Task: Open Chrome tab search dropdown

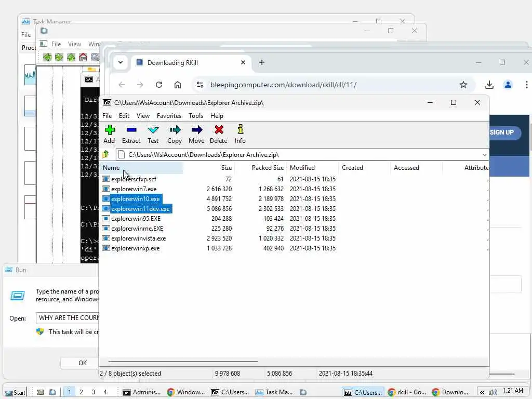Action: point(121,62)
